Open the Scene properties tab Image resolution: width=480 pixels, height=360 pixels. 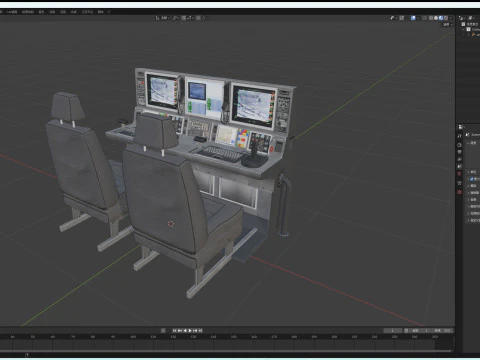459,166
